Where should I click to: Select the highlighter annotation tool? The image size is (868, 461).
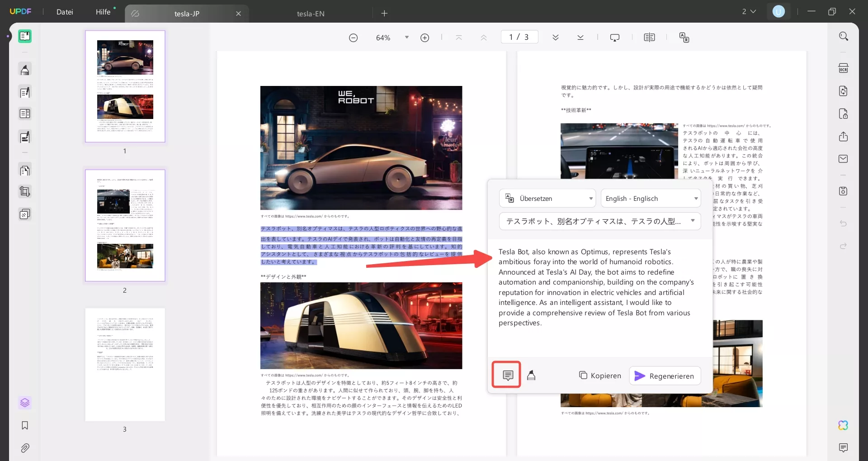(x=25, y=69)
